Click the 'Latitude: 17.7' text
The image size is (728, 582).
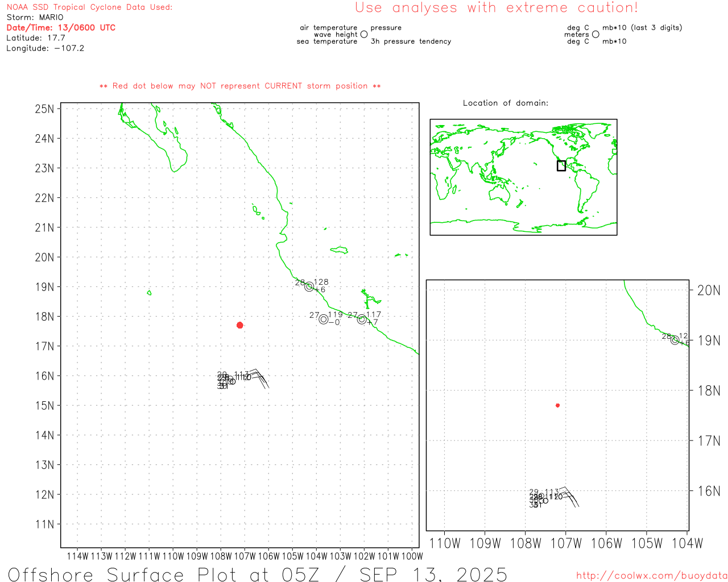36,38
